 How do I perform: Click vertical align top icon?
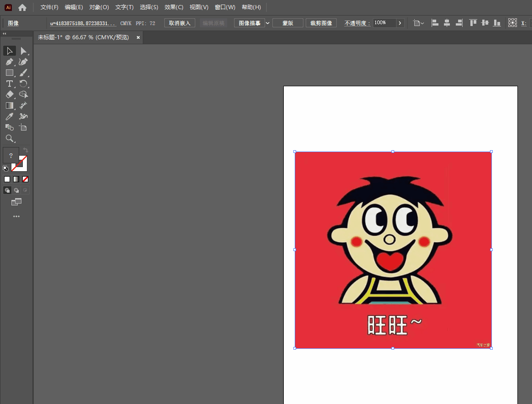click(473, 23)
